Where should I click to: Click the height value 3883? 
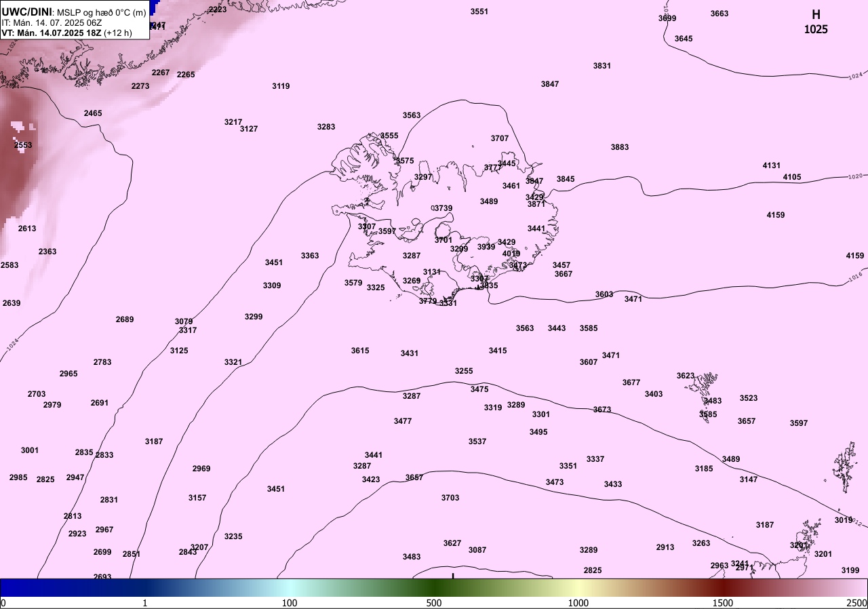[x=620, y=147]
